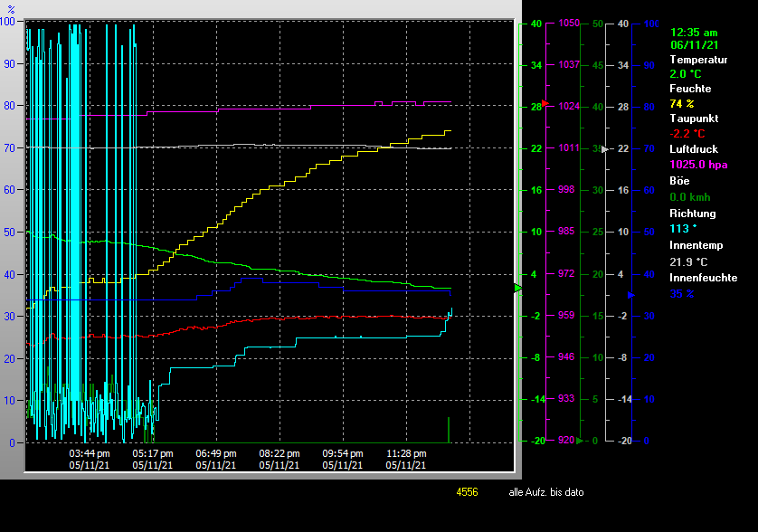Click the dark green gust marker at axis bottom
758x532 pixels.
click(x=580, y=441)
